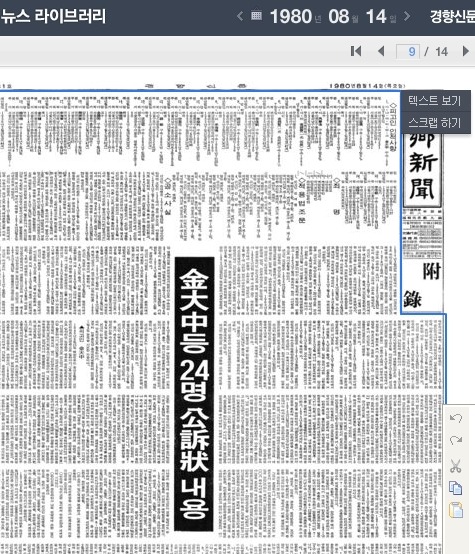
Task: Go to previous page triangle
Action: click(381, 51)
